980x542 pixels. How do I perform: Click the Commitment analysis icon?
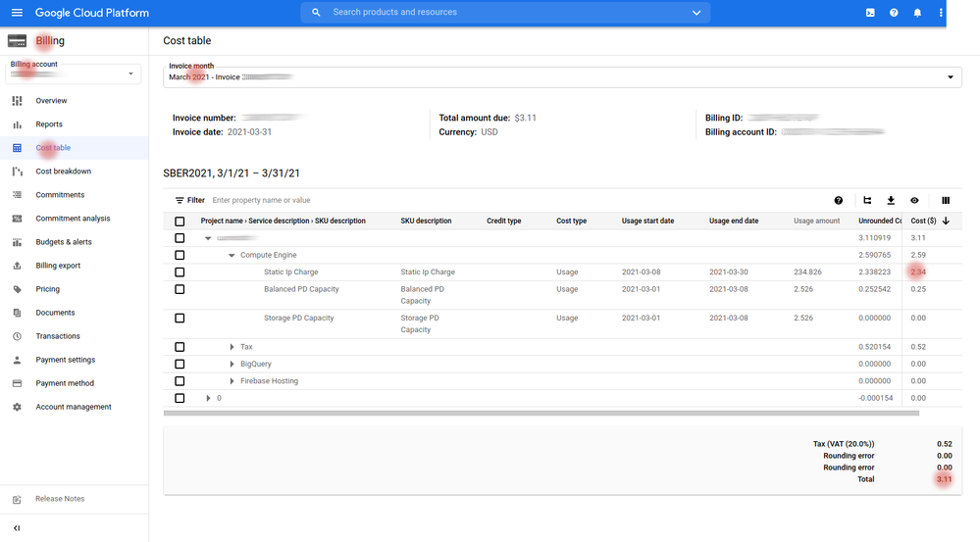pos(17,219)
